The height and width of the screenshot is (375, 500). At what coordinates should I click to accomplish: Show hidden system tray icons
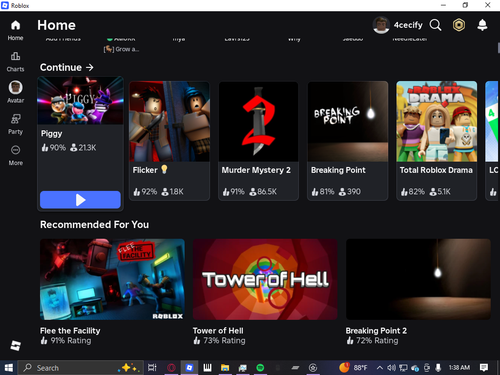point(380,368)
